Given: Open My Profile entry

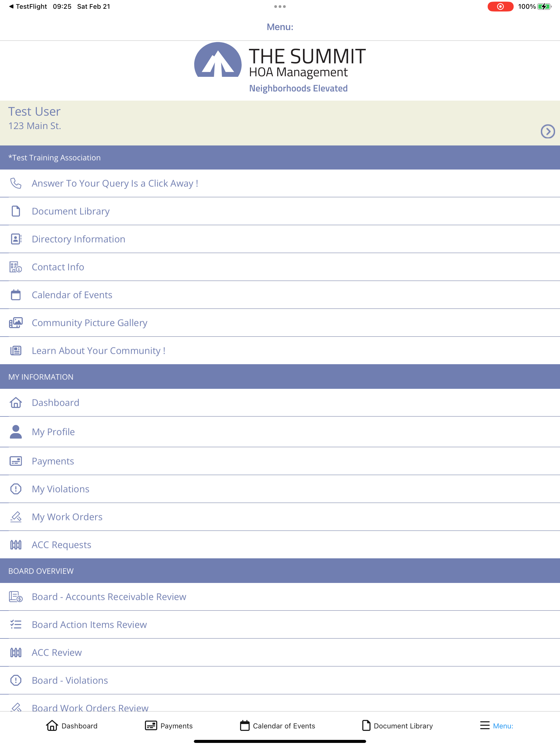Looking at the screenshot, I should 280,432.
